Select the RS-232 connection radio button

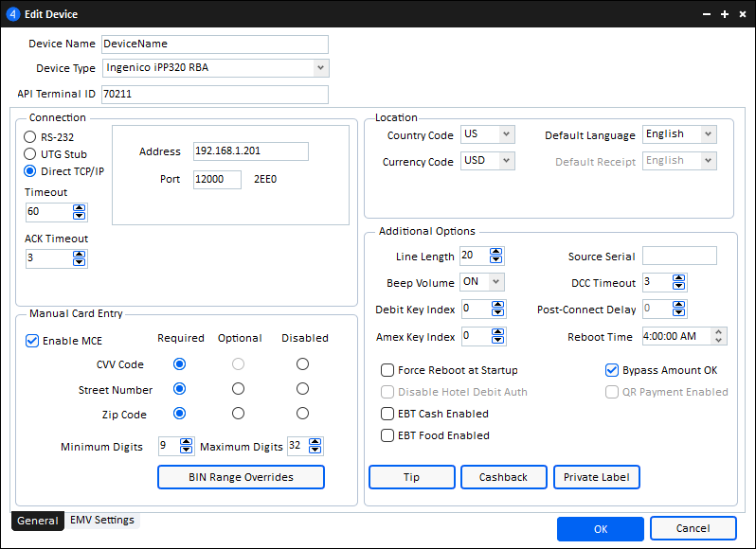[30, 137]
